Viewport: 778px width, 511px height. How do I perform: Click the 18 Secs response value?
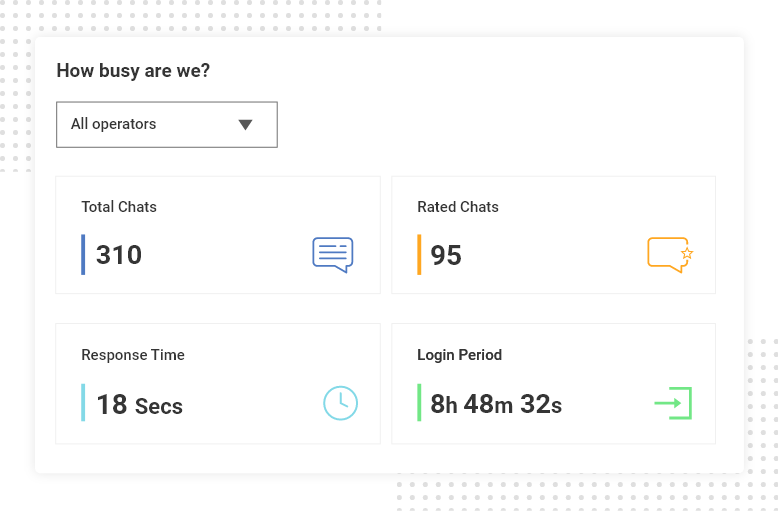pyautogui.click(x=139, y=404)
